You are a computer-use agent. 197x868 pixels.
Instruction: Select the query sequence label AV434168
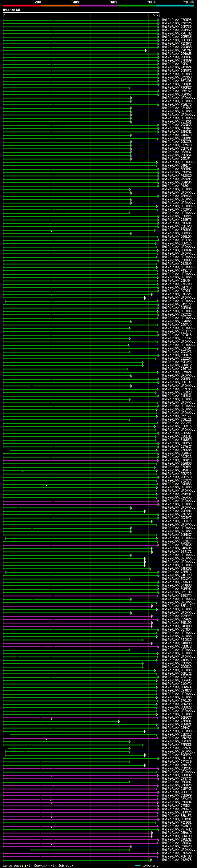tap(11, 10)
